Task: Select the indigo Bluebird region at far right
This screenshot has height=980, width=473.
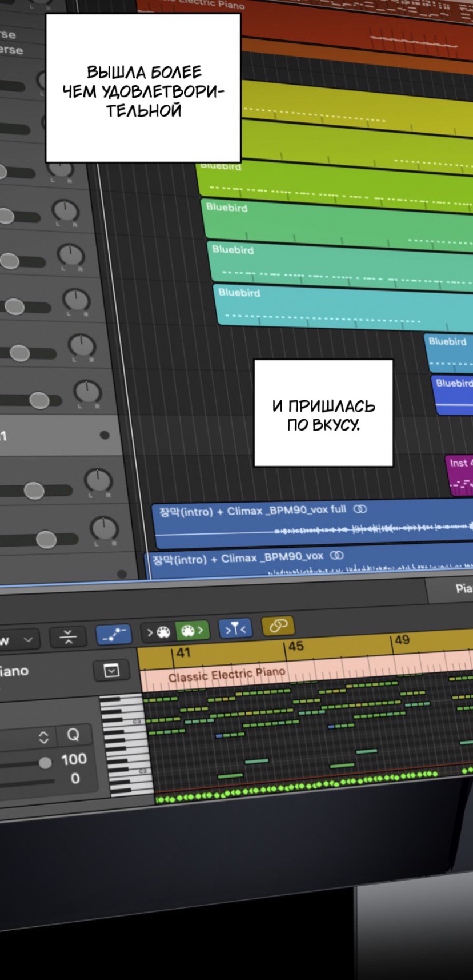Action: 452,395
